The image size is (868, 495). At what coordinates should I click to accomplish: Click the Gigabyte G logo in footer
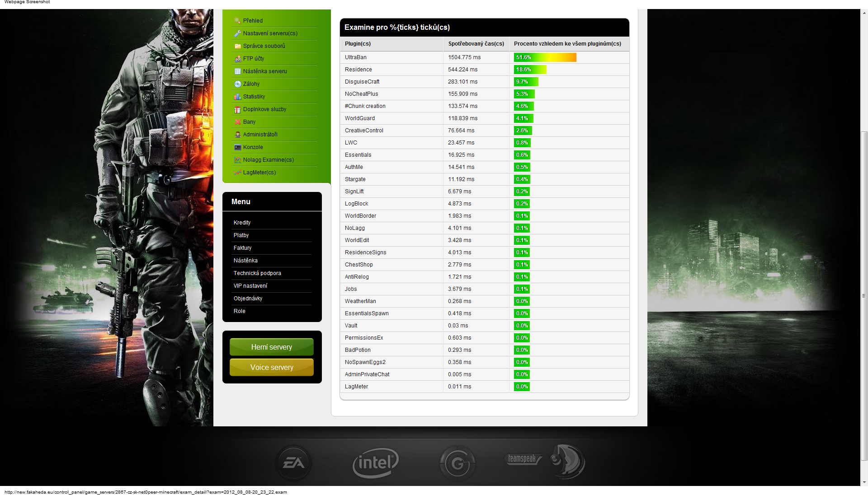pos(458,463)
